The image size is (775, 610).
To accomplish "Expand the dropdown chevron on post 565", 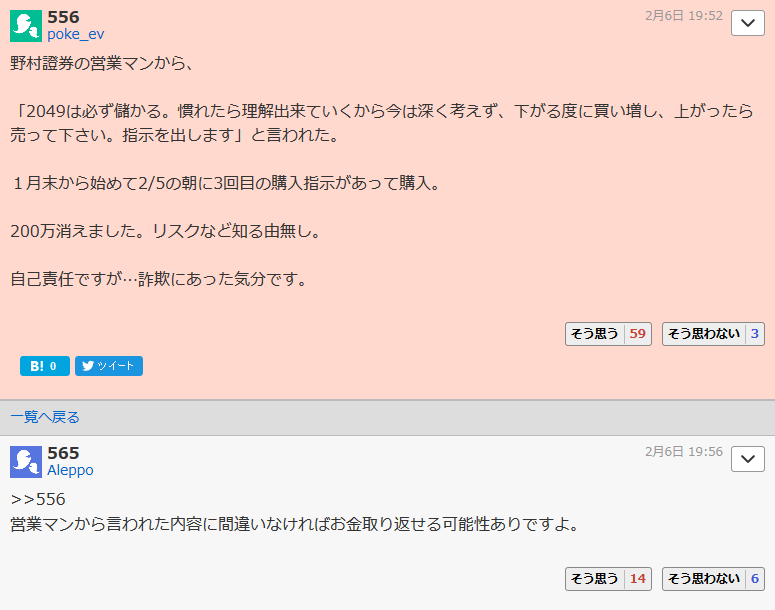I will point(748,459).
